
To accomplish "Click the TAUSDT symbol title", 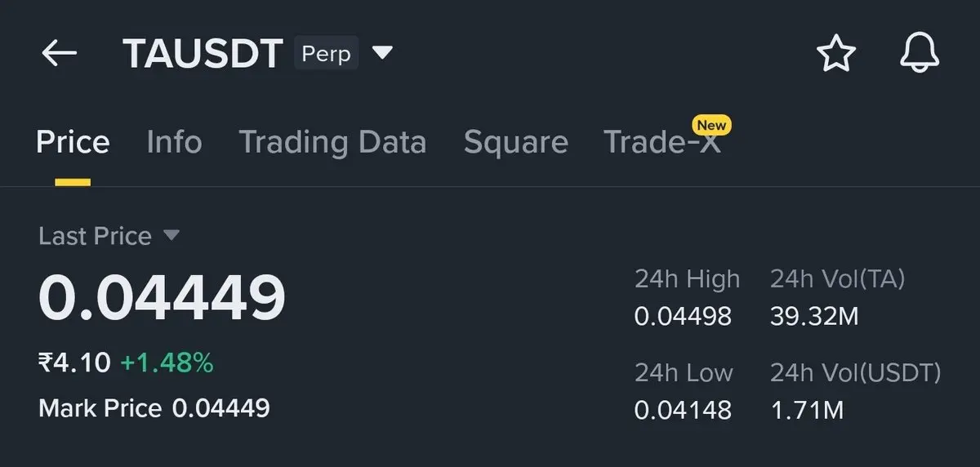I will coord(202,54).
